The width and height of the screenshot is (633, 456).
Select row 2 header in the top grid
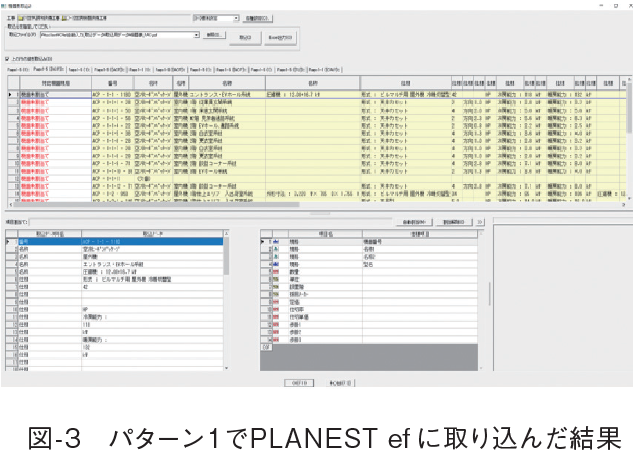coord(14,102)
